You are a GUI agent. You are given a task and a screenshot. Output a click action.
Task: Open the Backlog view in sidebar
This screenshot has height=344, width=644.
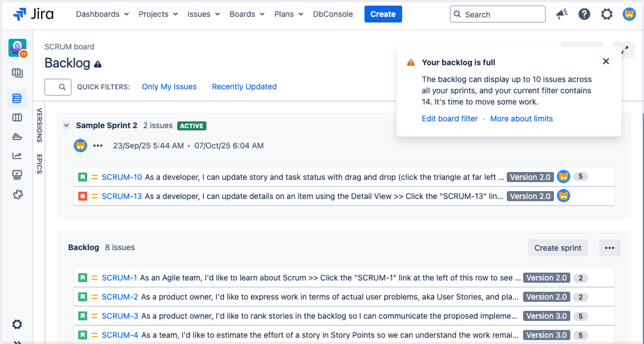17,98
